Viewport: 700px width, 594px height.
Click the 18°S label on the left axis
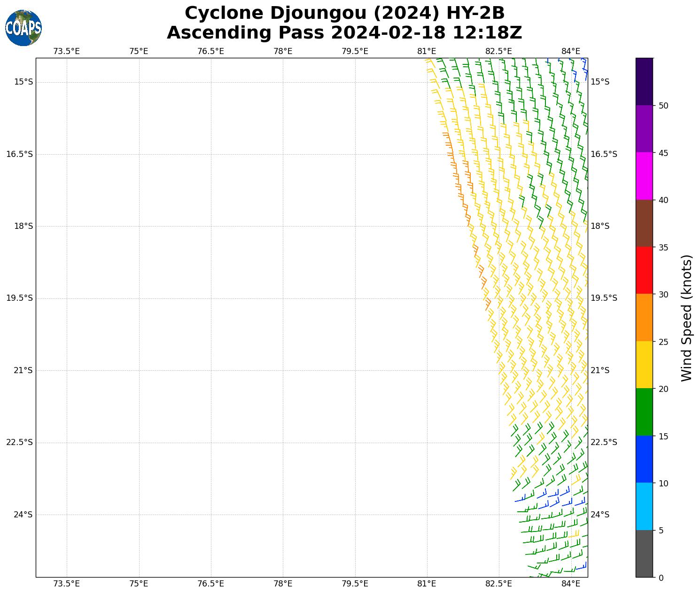click(23, 226)
